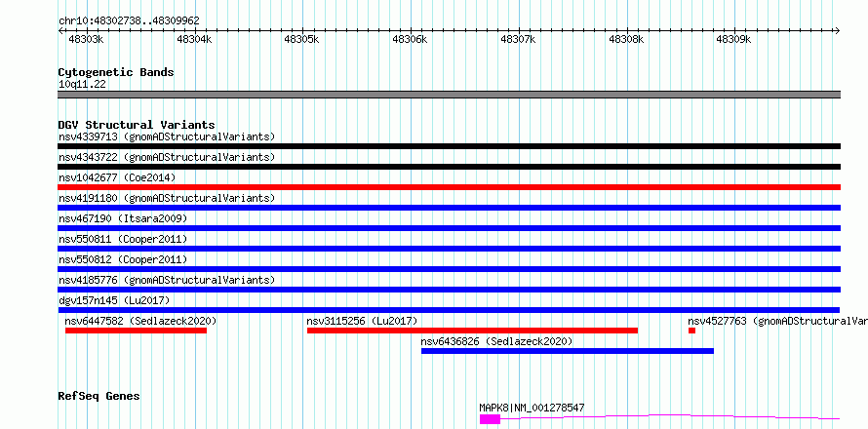Click the MAPK8|NM_001278547 gene label
Viewport: 868px width, 429px height.
[532, 408]
